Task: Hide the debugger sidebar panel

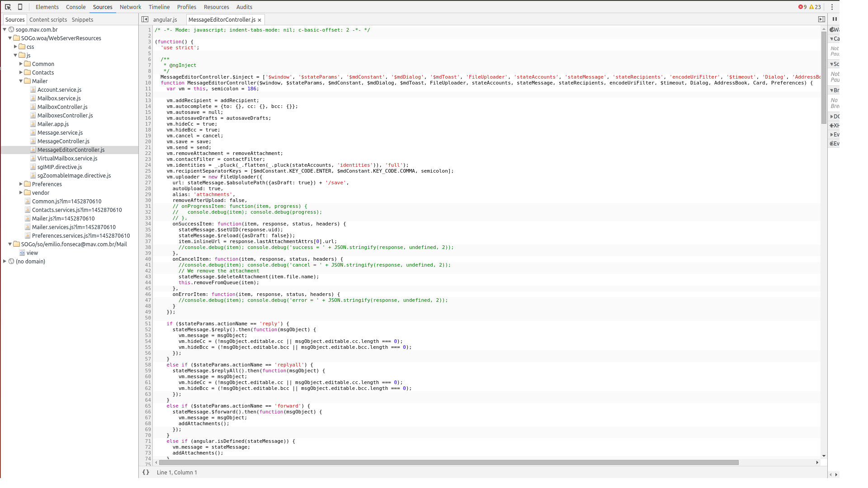Action: pos(821,19)
